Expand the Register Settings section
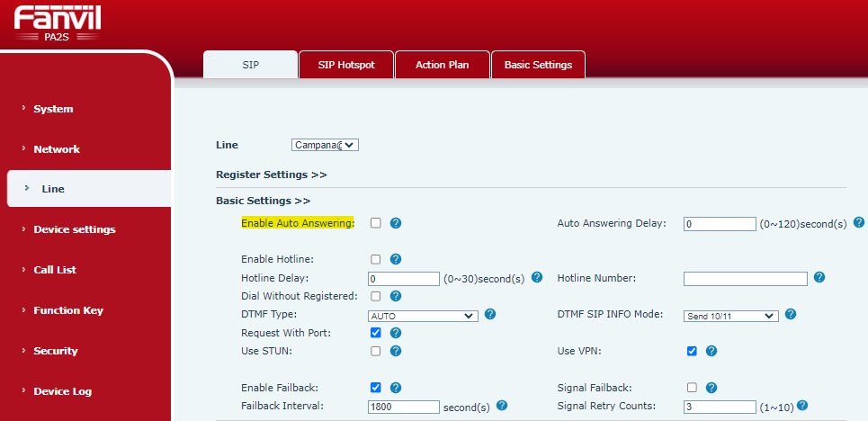The image size is (868, 421). (272, 175)
